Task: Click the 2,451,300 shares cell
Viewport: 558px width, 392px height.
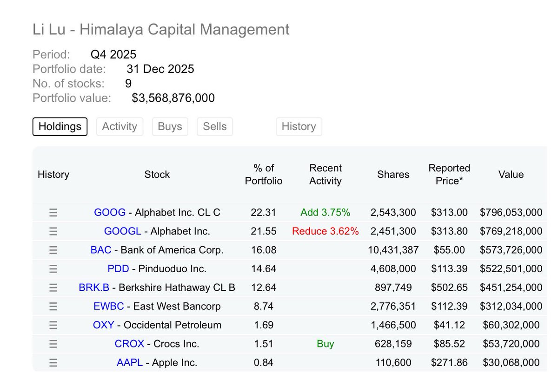Action: click(393, 231)
